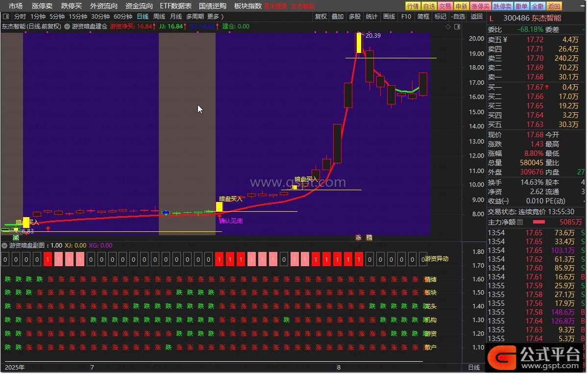The width and height of the screenshot is (588, 374).
Task: Click the 板块 row label
Action: 430,293
